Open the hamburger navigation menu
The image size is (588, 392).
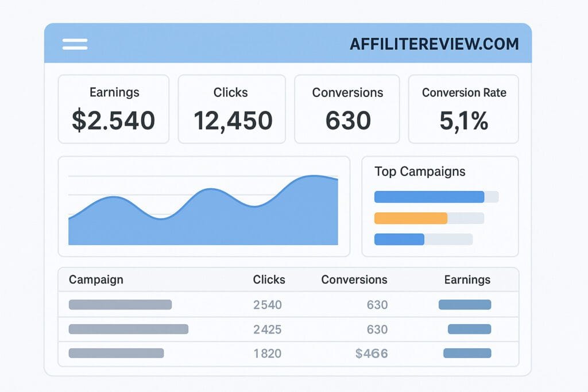[x=75, y=44]
